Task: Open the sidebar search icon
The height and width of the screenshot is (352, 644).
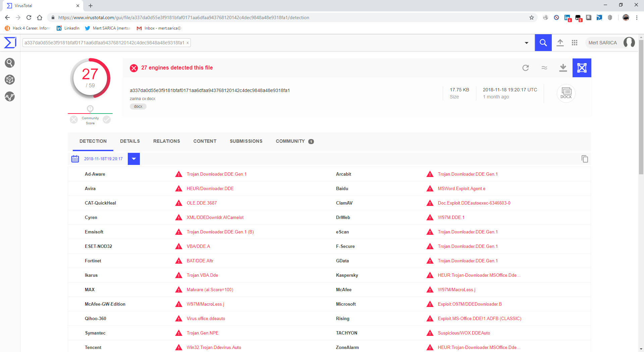Action: tap(10, 63)
